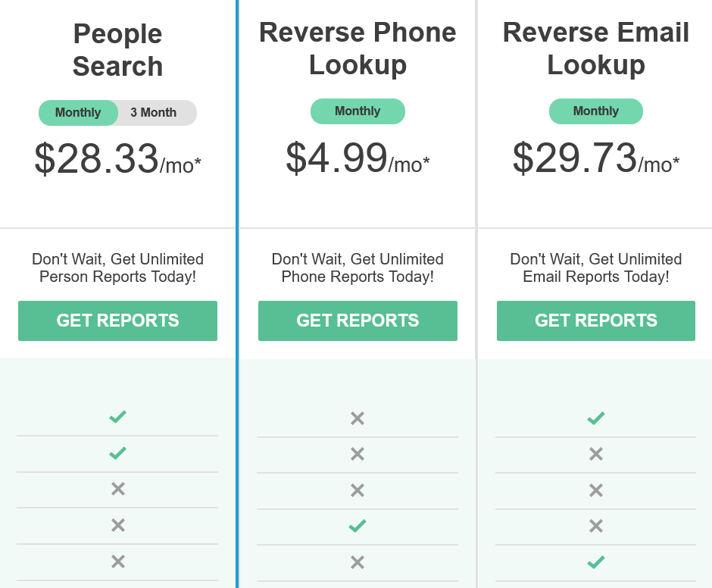712x588 pixels.
Task: Click first checkmark in People Search column
Action: coord(117,417)
